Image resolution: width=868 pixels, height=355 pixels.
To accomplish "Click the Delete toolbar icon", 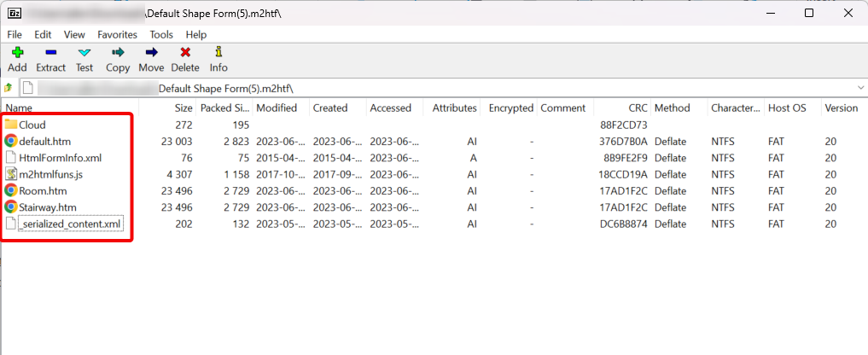I will tap(185, 53).
